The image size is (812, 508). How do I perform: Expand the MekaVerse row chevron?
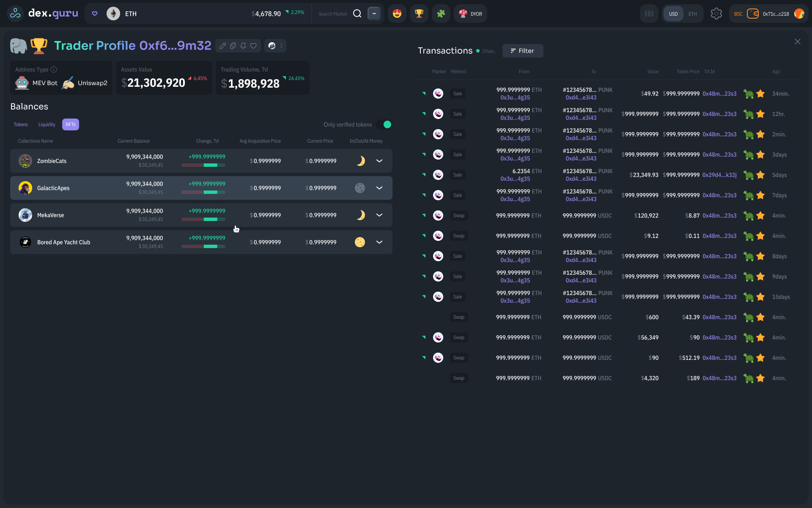(x=379, y=215)
